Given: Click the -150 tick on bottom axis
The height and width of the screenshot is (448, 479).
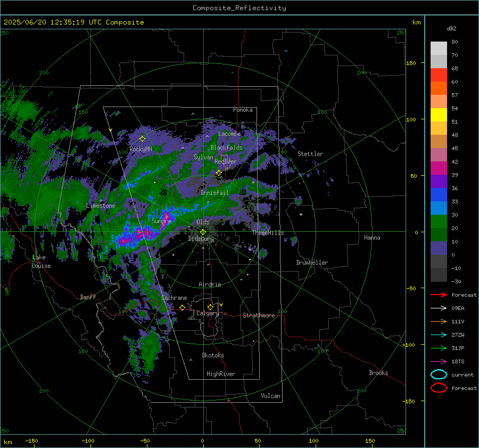Looking at the screenshot, I should coord(31,441).
